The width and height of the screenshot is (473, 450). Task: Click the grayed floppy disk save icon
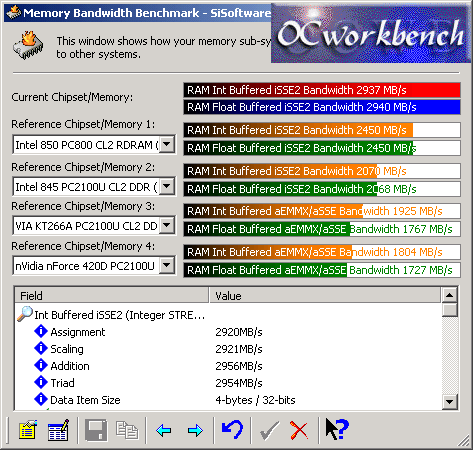click(96, 430)
